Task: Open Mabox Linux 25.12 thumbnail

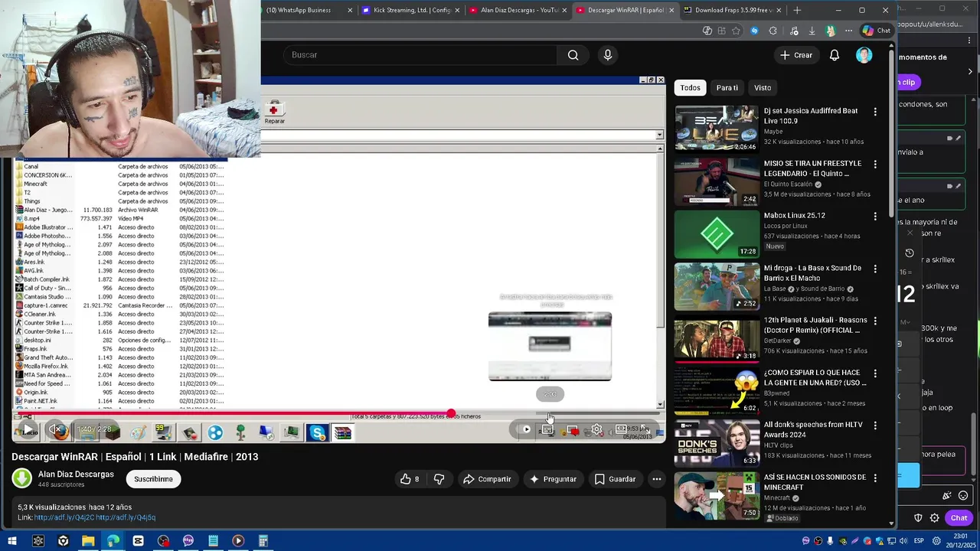Action: [x=717, y=234]
